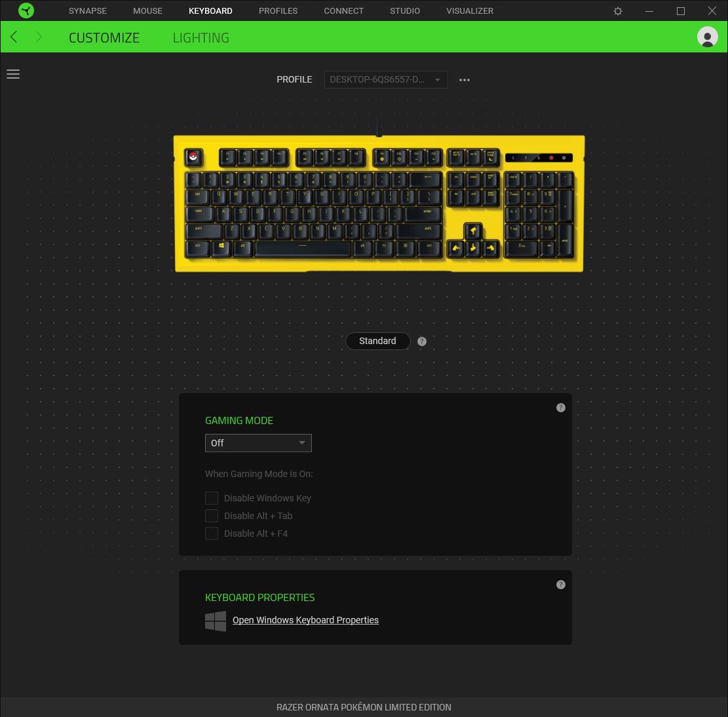Check the Disable Alt + F4 option

212,533
